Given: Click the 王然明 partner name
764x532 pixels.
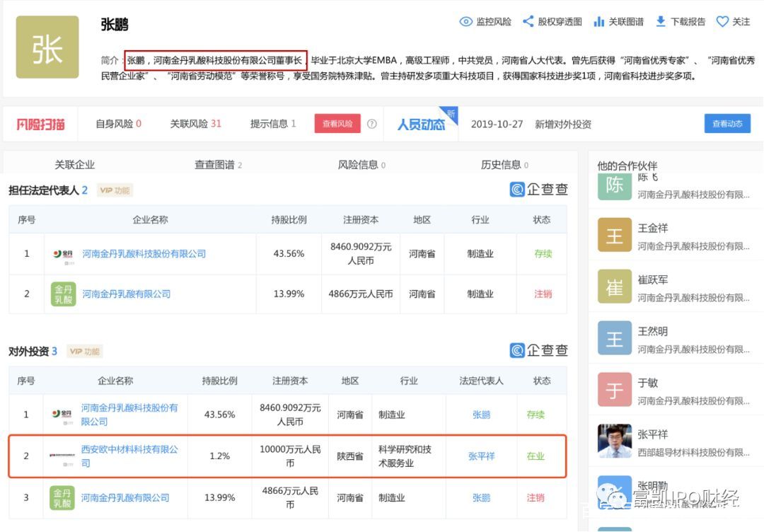Looking at the screenshot, I should pos(653,331).
